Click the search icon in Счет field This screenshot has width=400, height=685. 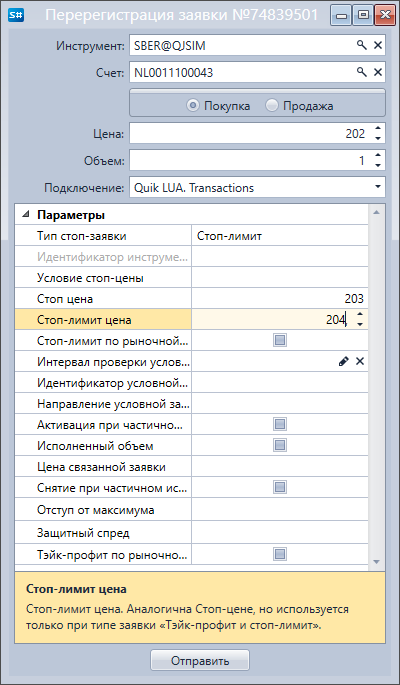pyautogui.click(x=362, y=72)
